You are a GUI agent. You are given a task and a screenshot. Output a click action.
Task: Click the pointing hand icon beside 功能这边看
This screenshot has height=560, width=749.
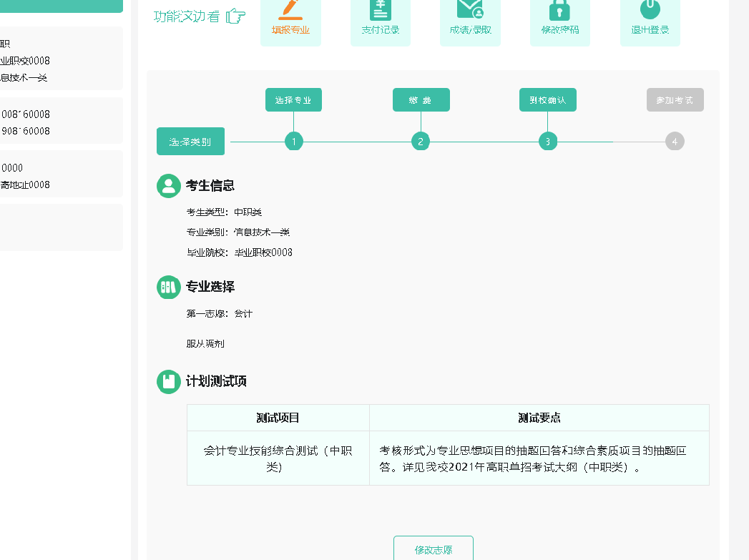[235, 16]
